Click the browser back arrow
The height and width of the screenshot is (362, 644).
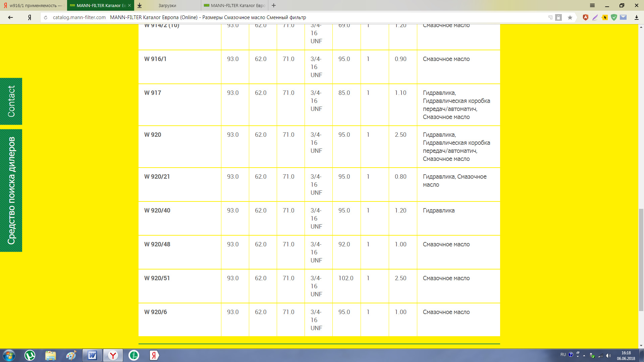10,17
